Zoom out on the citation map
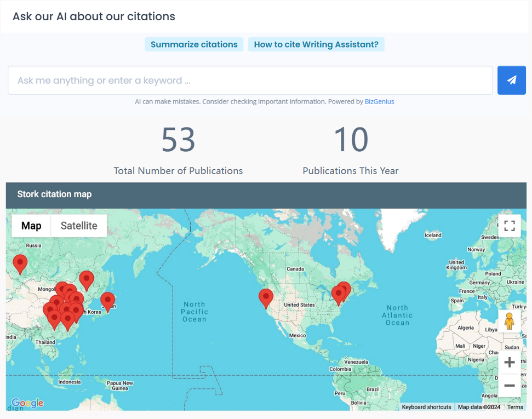Screen dimensions: 532x419 (x=509, y=386)
